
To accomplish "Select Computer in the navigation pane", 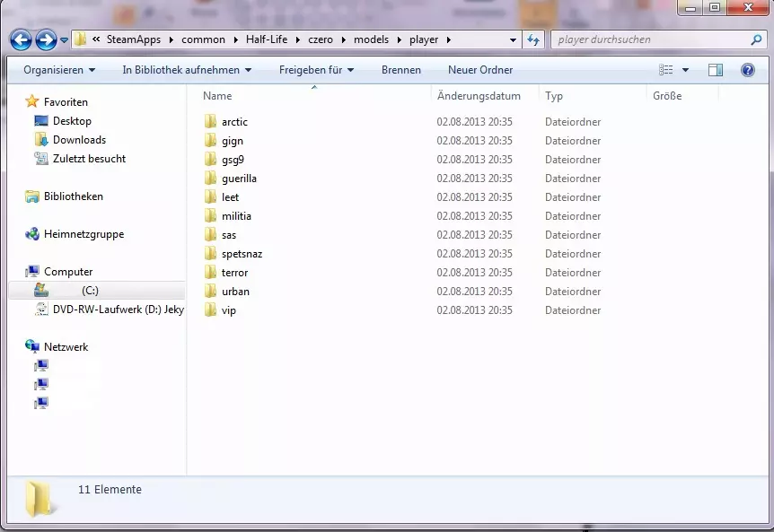I will pyautogui.click(x=68, y=272).
